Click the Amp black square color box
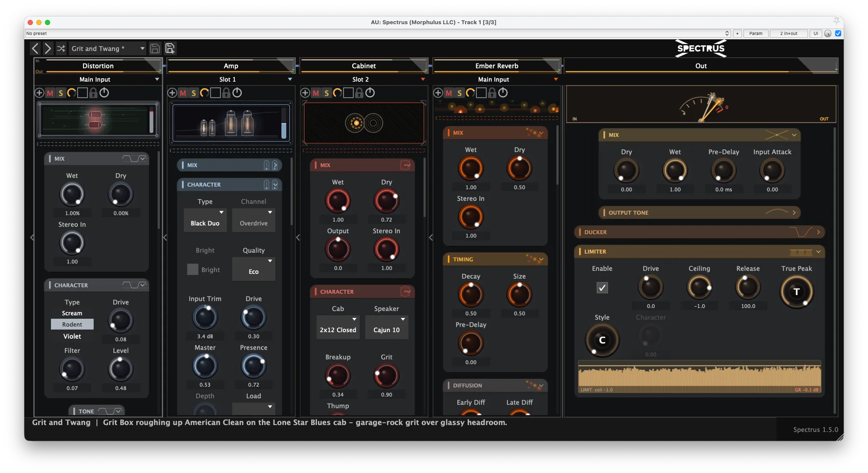The width and height of the screenshot is (868, 473). [x=215, y=93]
